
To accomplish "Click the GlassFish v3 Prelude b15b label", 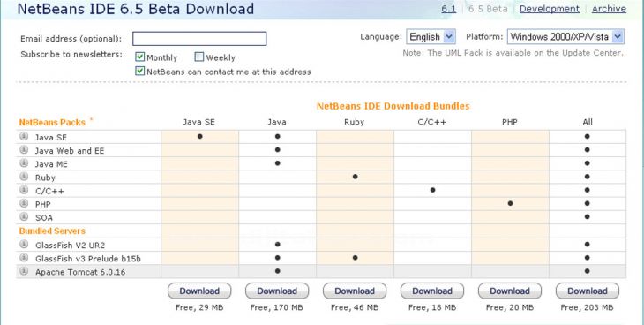I will (x=88, y=259).
